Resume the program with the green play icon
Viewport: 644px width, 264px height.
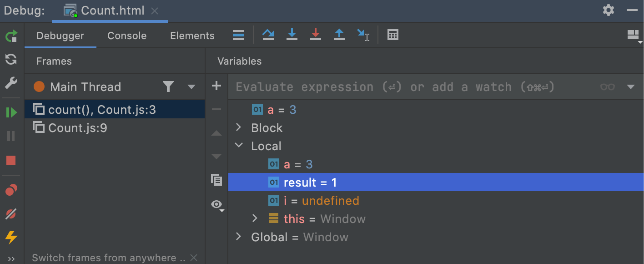coord(11,112)
